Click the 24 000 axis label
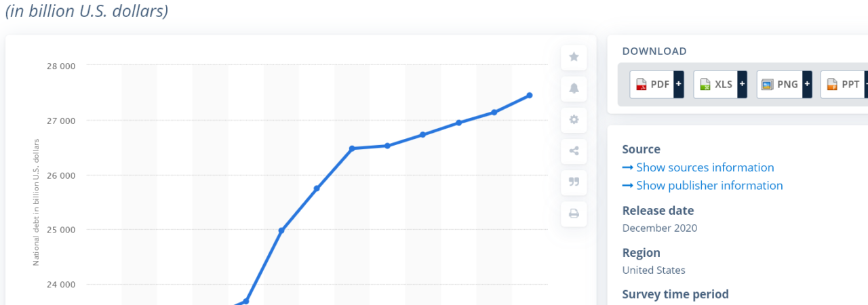The width and height of the screenshot is (868, 305). point(61,285)
